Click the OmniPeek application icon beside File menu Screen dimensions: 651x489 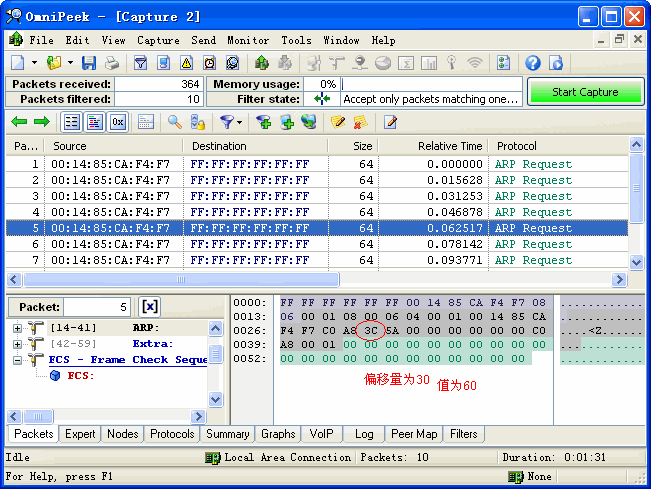point(16,40)
